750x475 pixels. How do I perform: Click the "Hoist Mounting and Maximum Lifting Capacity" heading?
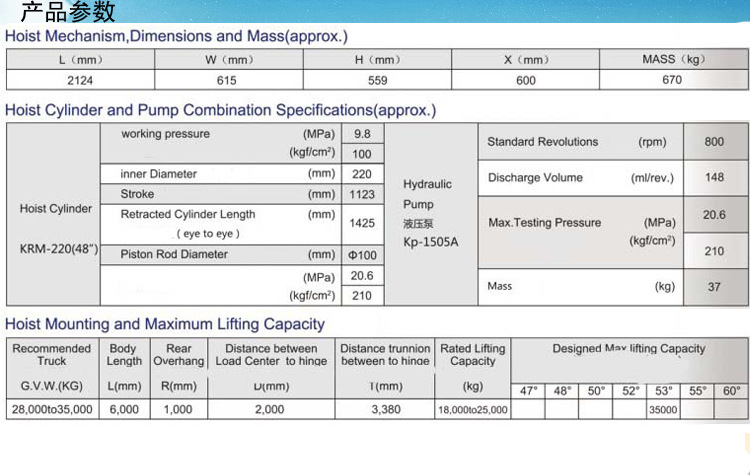(x=165, y=324)
